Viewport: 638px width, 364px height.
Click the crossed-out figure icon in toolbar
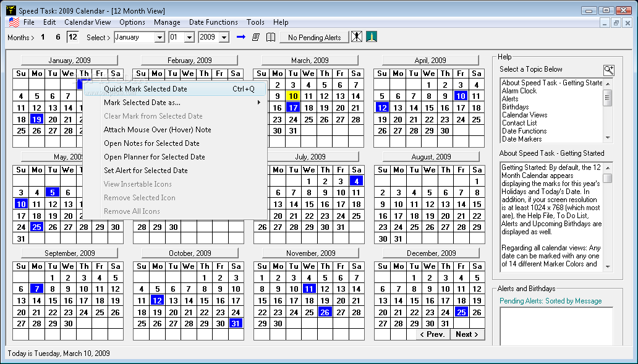pos(357,36)
